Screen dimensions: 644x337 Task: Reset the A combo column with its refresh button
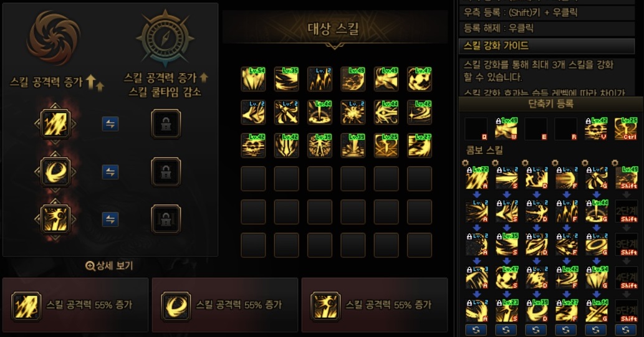[x=476, y=330]
